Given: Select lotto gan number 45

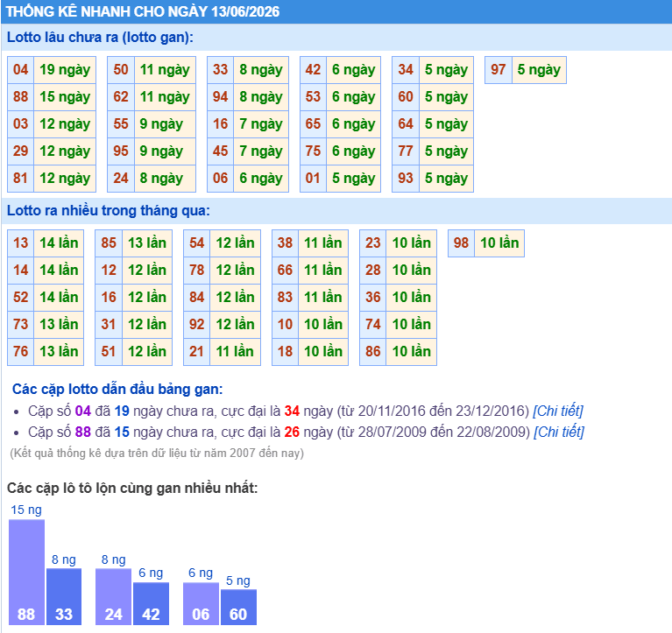Looking at the screenshot, I should point(220,151).
